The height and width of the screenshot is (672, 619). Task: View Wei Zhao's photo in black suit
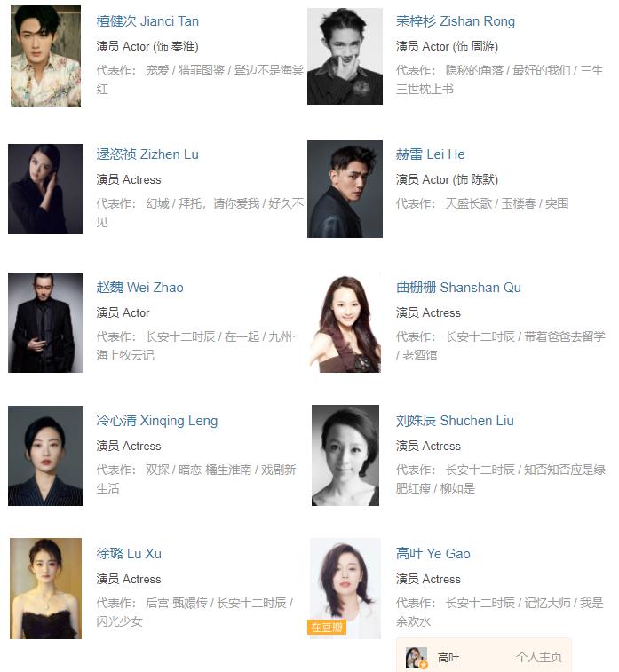(45, 322)
